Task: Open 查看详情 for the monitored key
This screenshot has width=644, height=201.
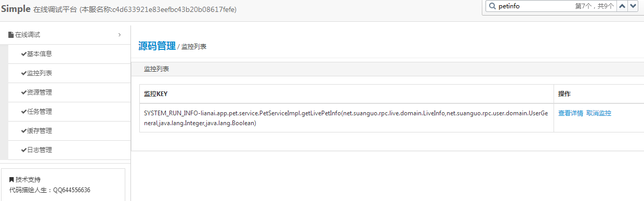Action: click(571, 113)
